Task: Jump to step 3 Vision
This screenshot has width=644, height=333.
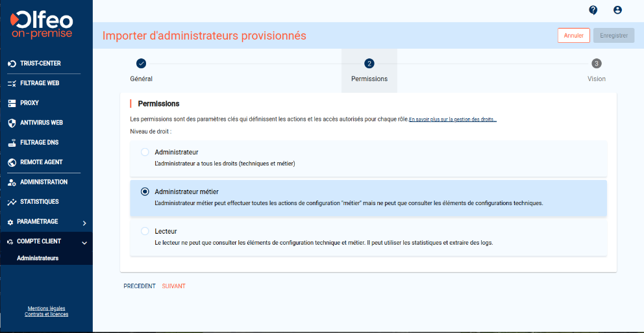Action: (x=596, y=64)
